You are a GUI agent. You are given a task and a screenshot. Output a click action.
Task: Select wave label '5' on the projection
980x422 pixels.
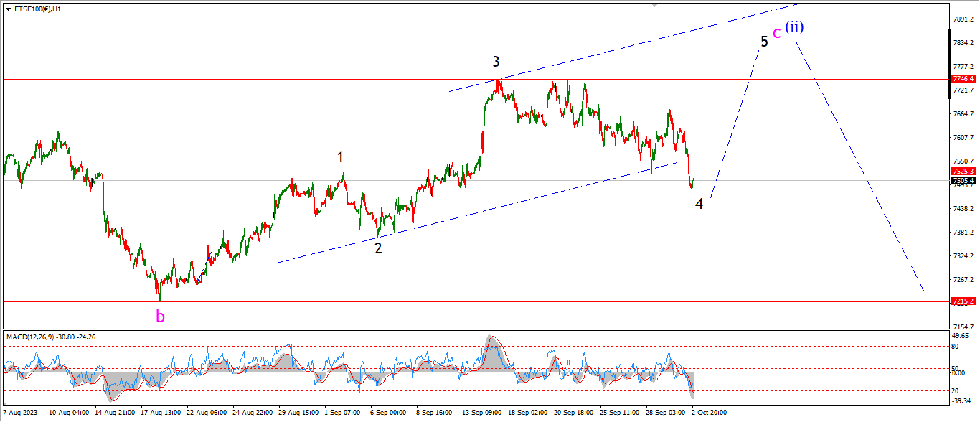coord(765,42)
